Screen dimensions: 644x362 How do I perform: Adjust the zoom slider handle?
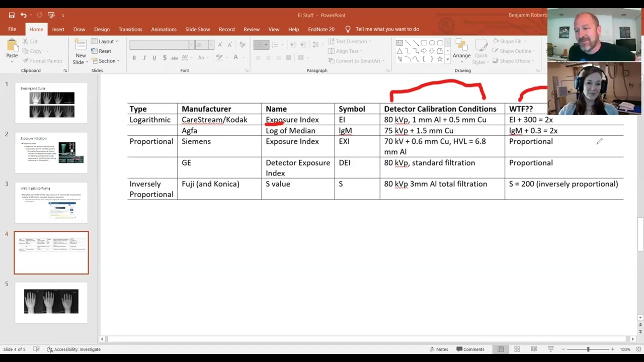coord(588,349)
